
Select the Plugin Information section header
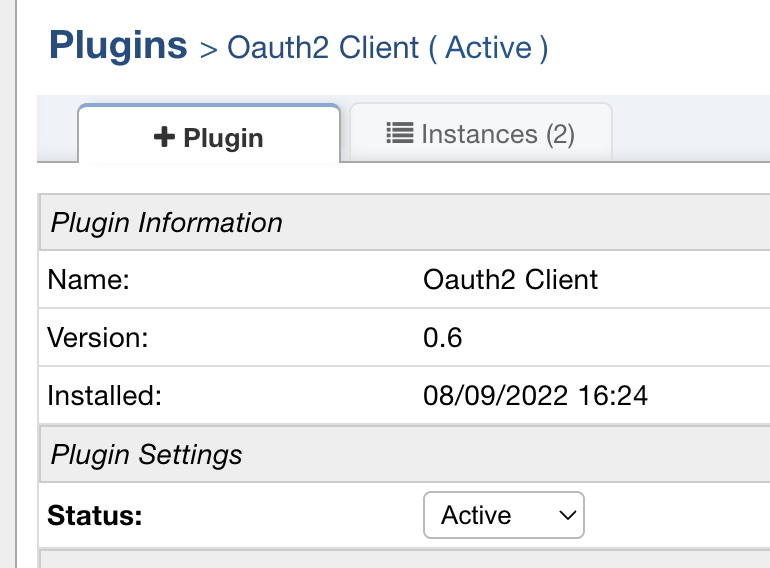coord(167,222)
